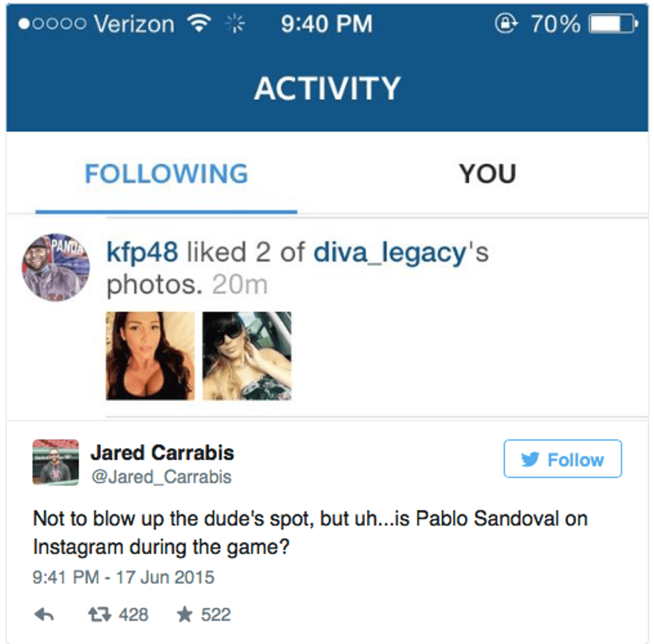Tap the loading spinner icon
654x644 pixels.
(x=234, y=25)
